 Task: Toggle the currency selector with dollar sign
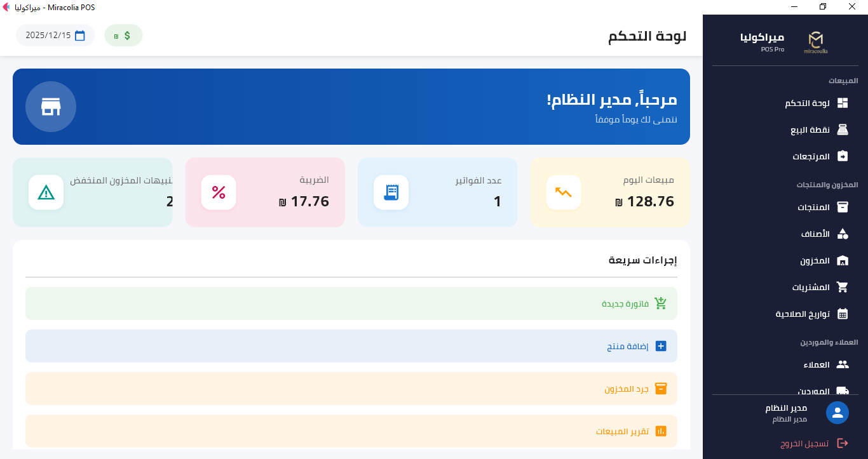[123, 36]
